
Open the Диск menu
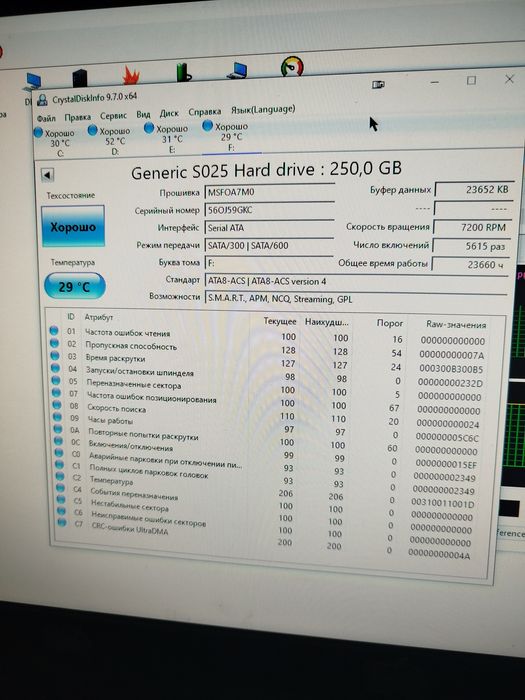(x=169, y=113)
